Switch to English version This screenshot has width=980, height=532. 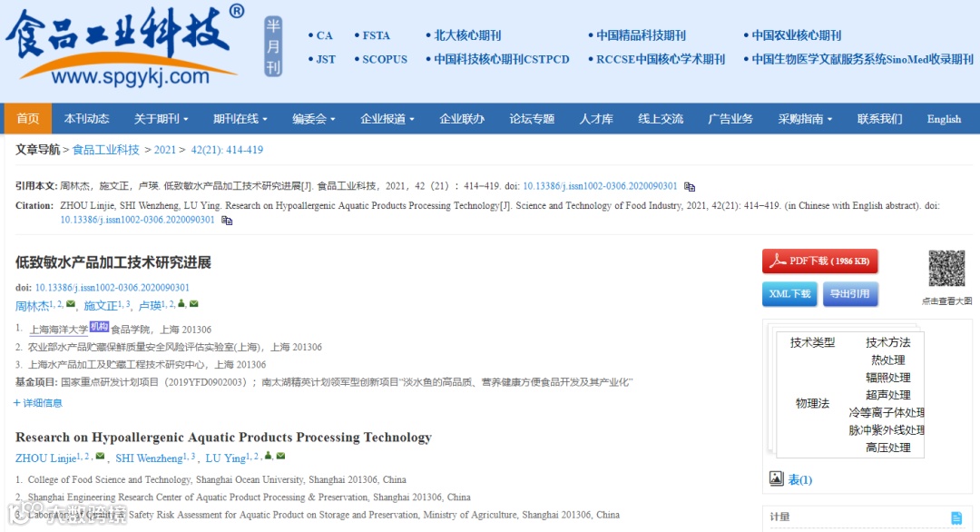(944, 119)
